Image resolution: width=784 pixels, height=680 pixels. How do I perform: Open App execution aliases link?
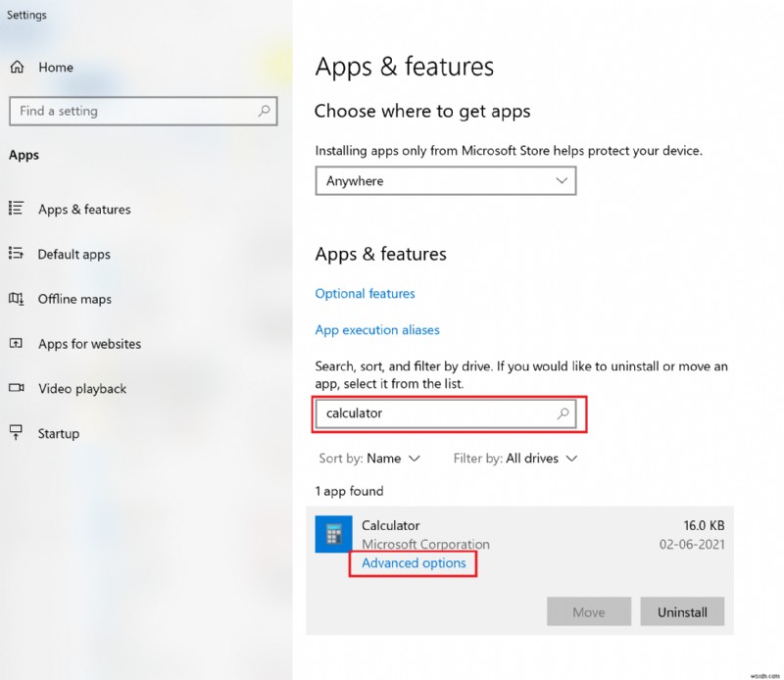coord(377,330)
